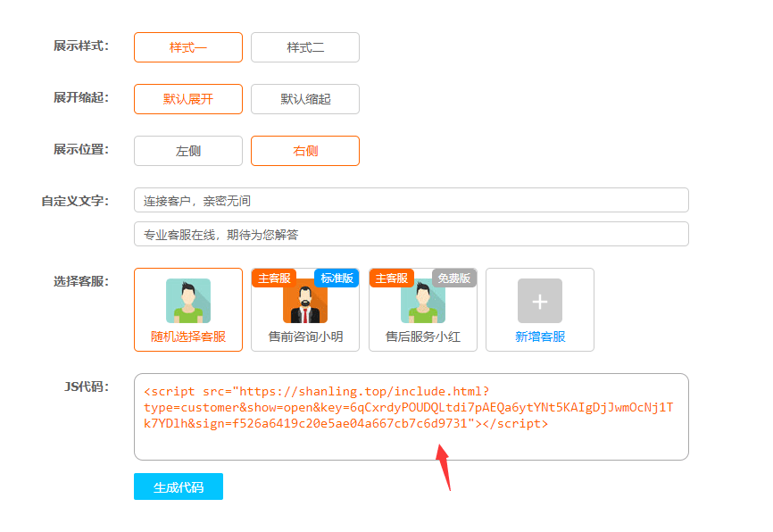This screenshot has width=773, height=532.
Task: Click the 售后服务小红 avatar icon
Action: tap(422, 302)
